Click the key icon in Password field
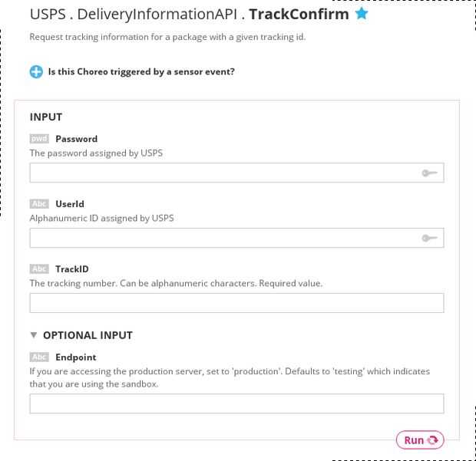 [x=429, y=173]
